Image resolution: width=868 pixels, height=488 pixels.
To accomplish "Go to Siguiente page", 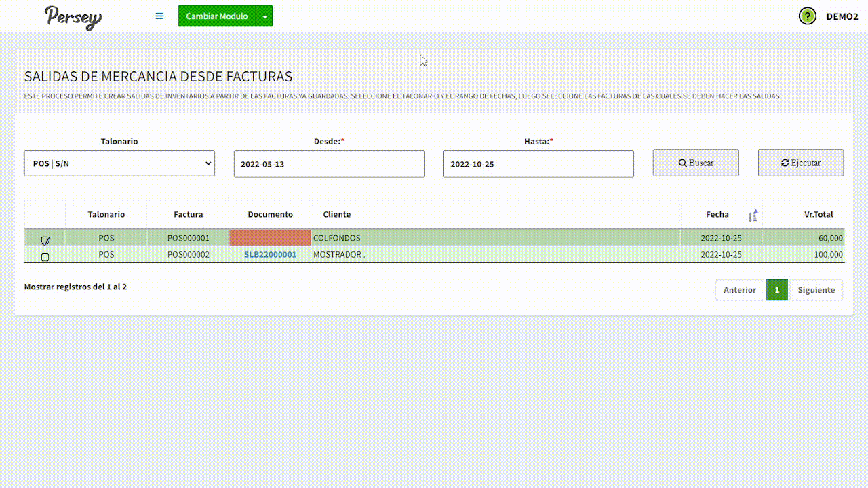I will (816, 290).
